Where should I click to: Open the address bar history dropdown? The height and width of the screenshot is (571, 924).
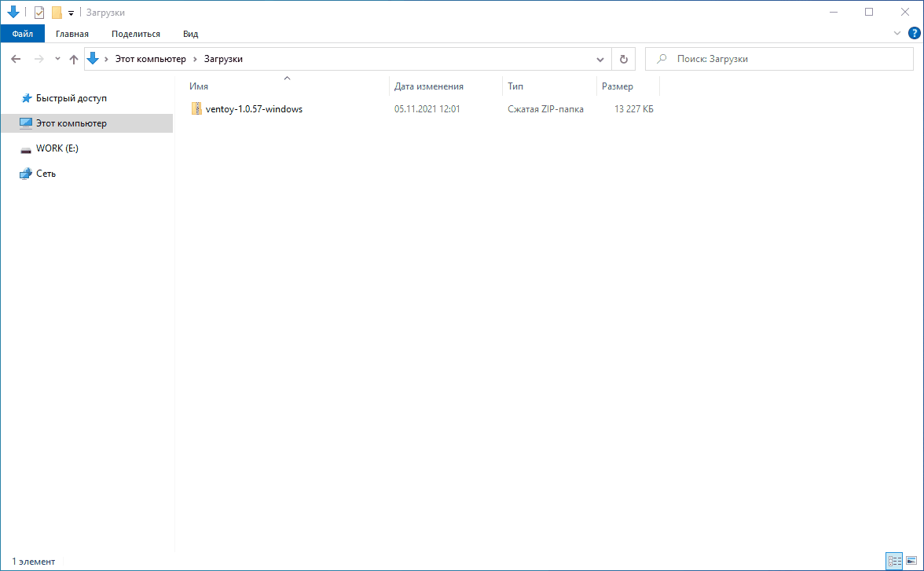[600, 59]
